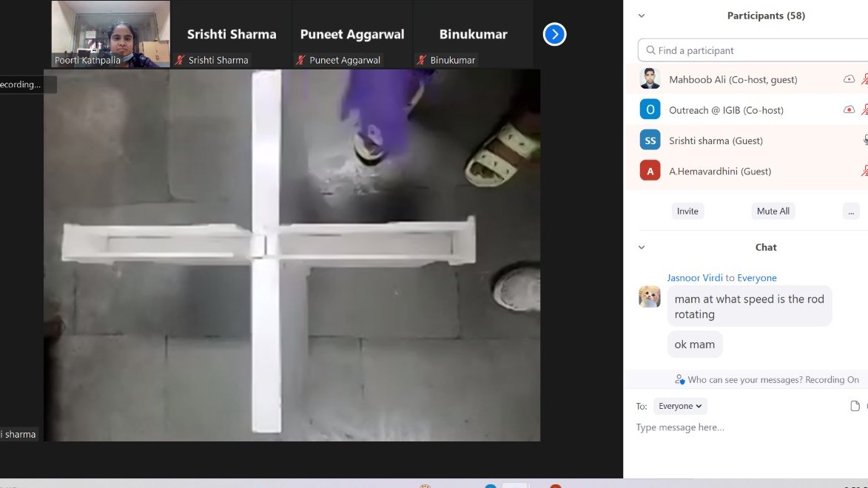Click Everyone recipient label in chat message

757,278
